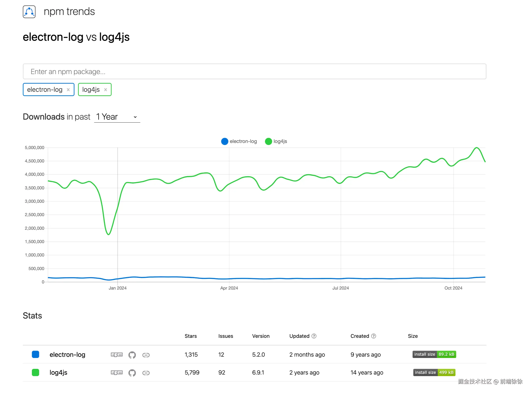Click help icon next to Created

click(x=374, y=336)
